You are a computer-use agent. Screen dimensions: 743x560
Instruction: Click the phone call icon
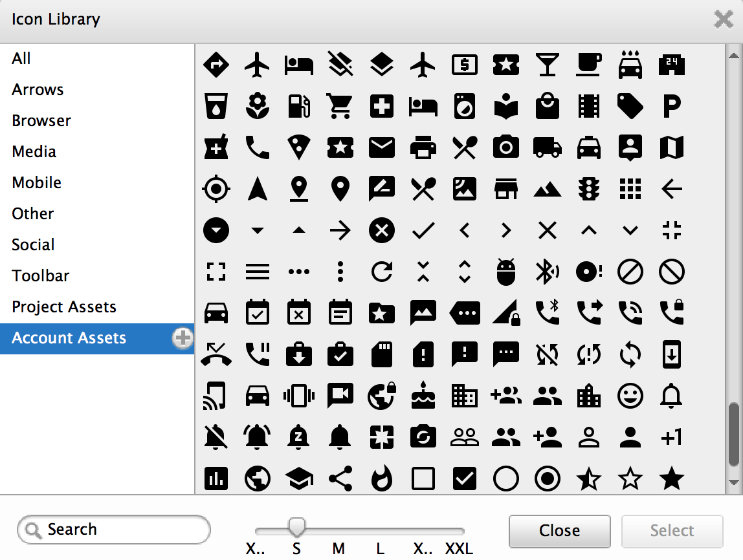257,147
